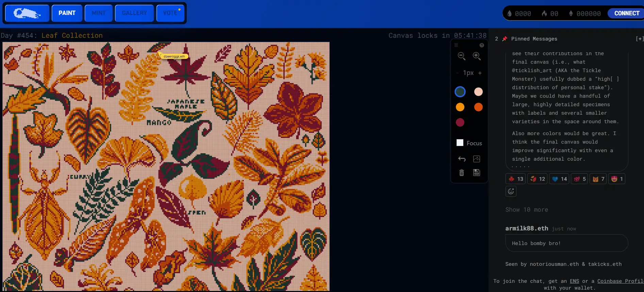This screenshot has width=644, height=292.
Task: Follow the ENS link
Action: pos(574,281)
